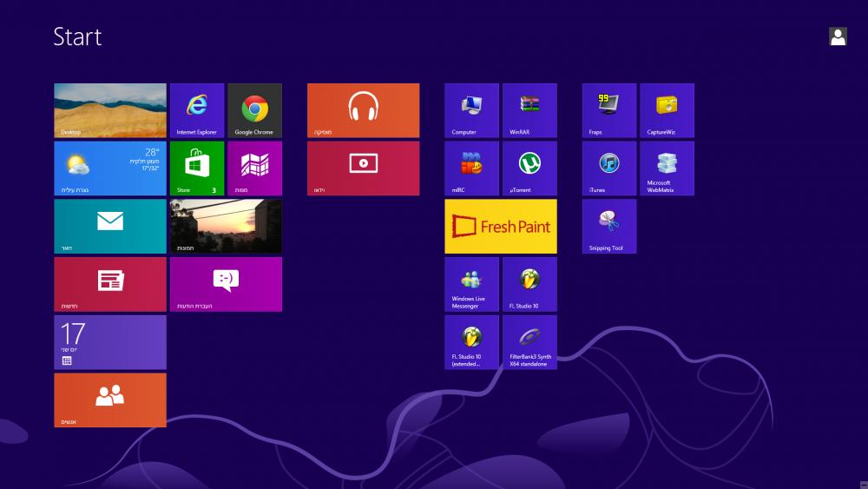Open the Snipping Tool tile

point(609,226)
